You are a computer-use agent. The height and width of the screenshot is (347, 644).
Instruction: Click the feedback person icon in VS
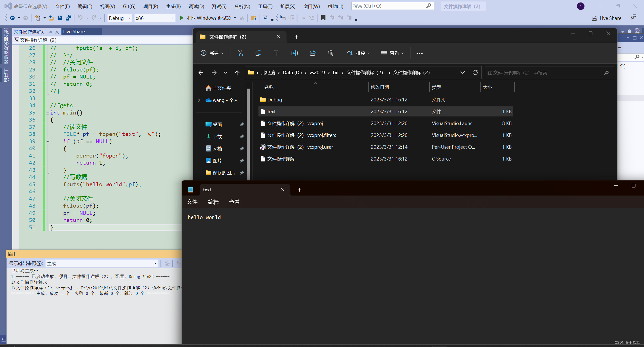633,17
